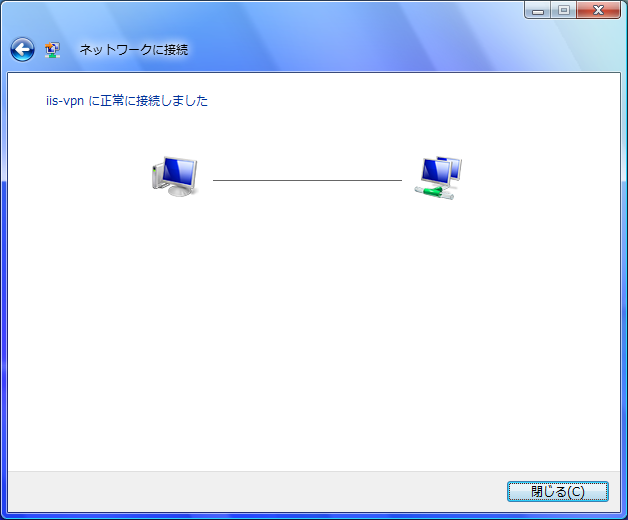This screenshot has width=628, height=520.
Task: Click the local computer icon
Action: (175, 176)
